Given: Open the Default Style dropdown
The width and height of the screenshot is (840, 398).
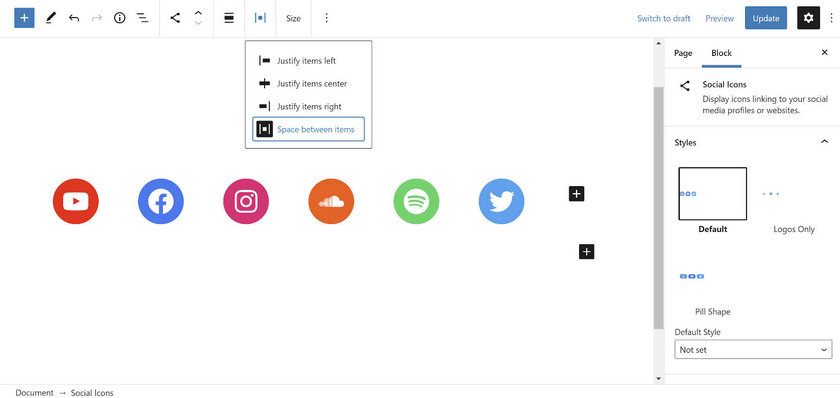Looking at the screenshot, I should pos(753,349).
